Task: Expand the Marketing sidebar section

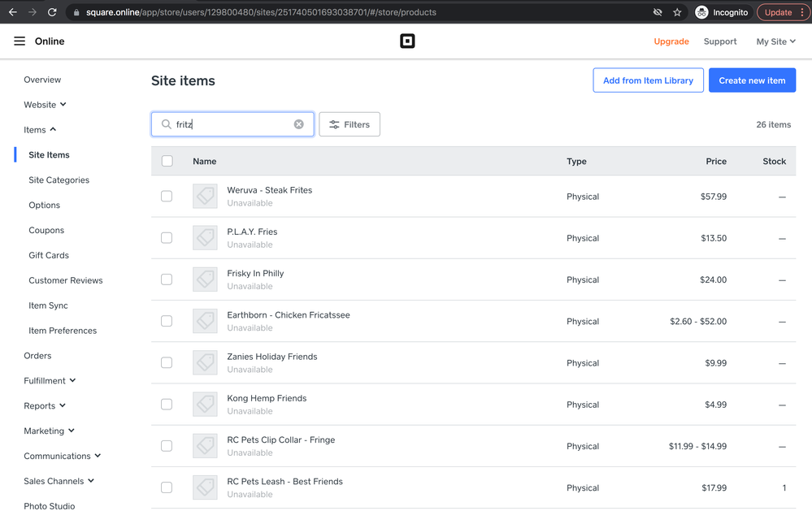Action: [x=50, y=431]
